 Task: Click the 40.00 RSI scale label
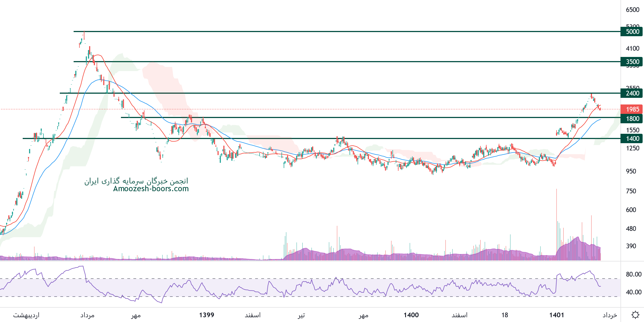pyautogui.click(x=633, y=292)
